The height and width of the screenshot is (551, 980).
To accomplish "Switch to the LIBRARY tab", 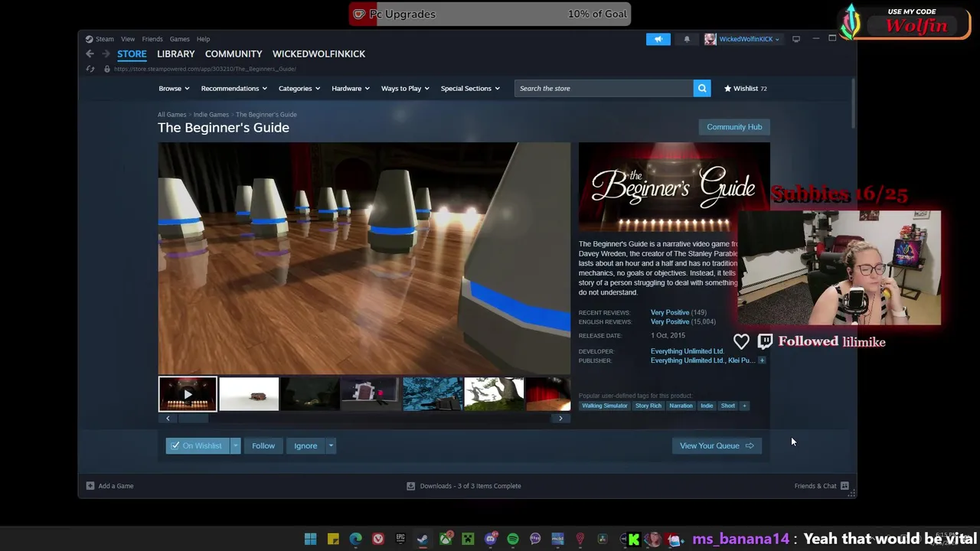I will point(176,54).
